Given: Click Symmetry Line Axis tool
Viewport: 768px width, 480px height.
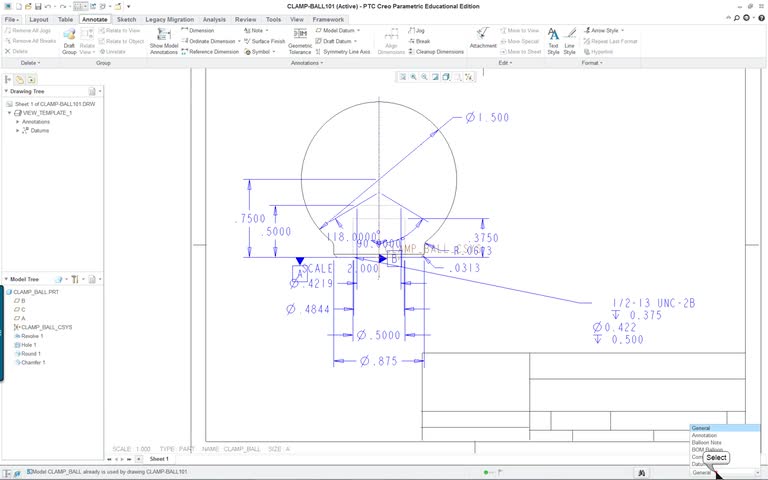Looking at the screenshot, I should 342,52.
